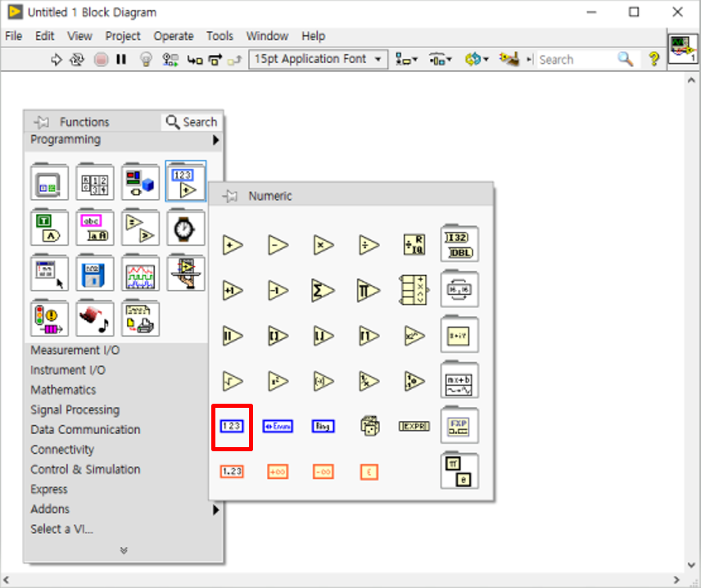Open the Edit menu

coord(45,36)
